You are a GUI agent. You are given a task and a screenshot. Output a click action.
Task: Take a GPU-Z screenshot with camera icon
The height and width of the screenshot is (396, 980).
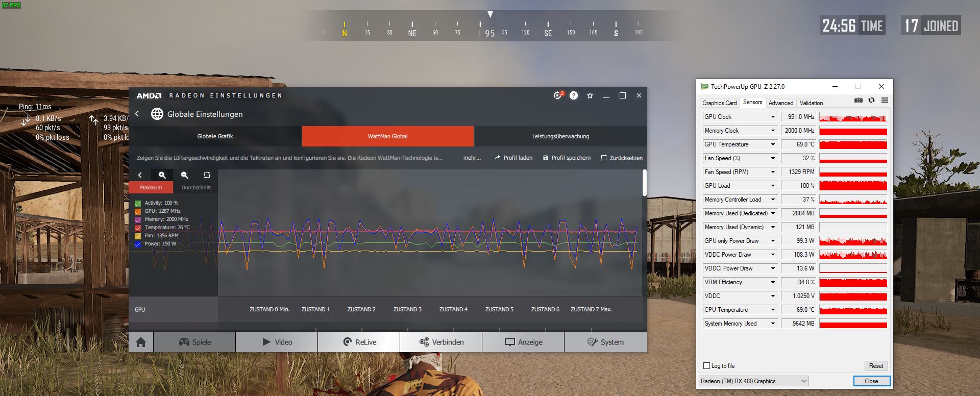click(x=859, y=100)
